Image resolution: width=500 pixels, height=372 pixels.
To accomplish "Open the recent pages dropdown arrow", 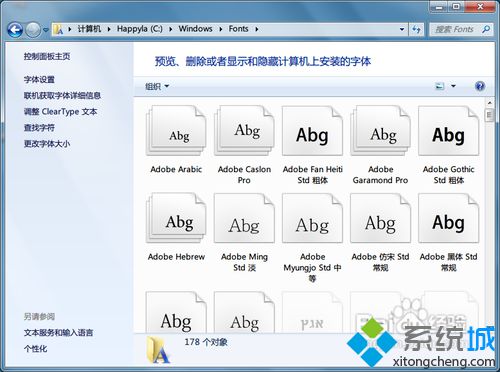I will click(46, 30).
